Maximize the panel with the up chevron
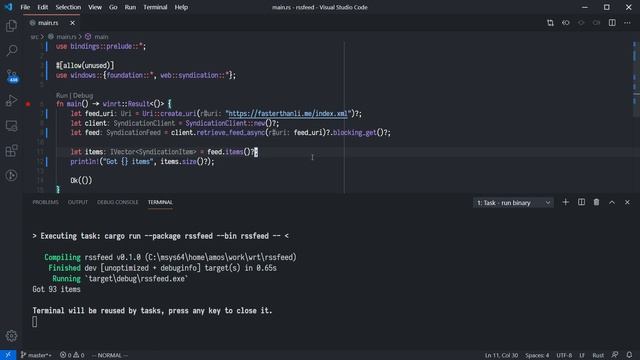The image size is (640, 360). tap(612, 202)
